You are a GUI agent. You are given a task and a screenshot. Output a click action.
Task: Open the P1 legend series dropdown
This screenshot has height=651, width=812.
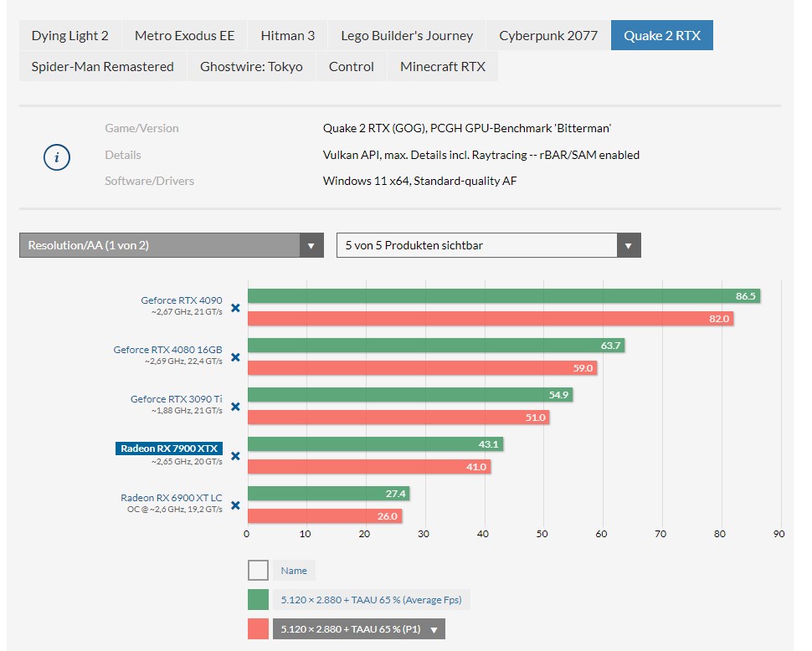pos(359,629)
